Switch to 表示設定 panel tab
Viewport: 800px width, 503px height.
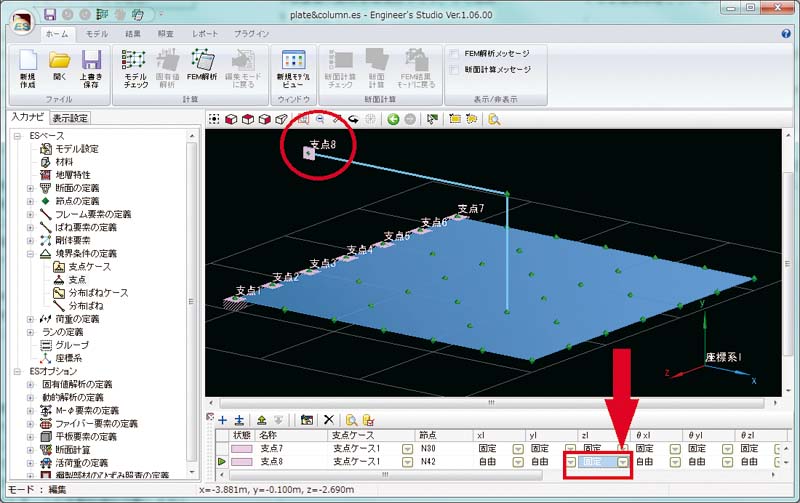pos(70,118)
